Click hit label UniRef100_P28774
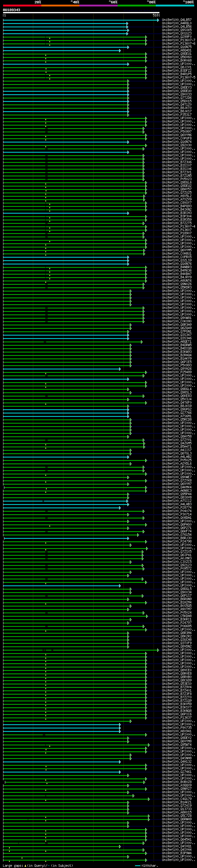 (x=177, y=508)
